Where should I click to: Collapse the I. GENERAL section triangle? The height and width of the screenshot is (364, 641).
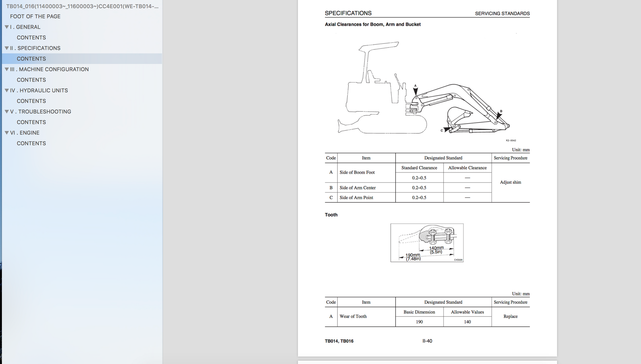[x=7, y=27]
